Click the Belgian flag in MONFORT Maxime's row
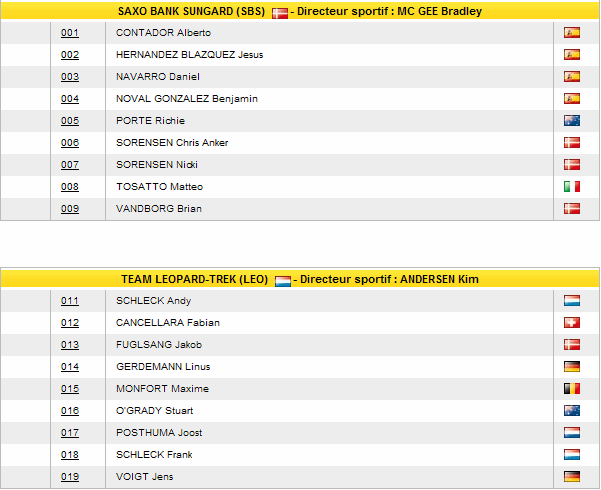601x490 pixels. tap(572, 389)
